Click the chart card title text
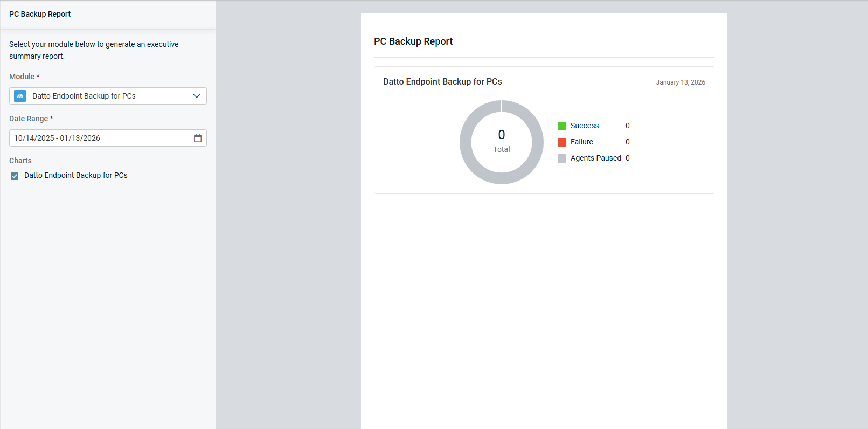The height and width of the screenshot is (429, 868). [x=442, y=81]
